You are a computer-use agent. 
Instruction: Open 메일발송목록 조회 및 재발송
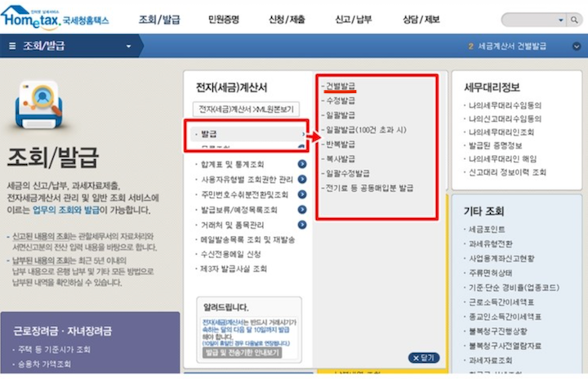pos(247,240)
